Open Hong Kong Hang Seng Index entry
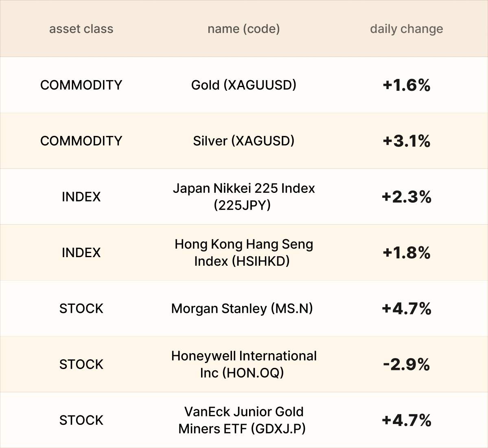 (x=243, y=252)
